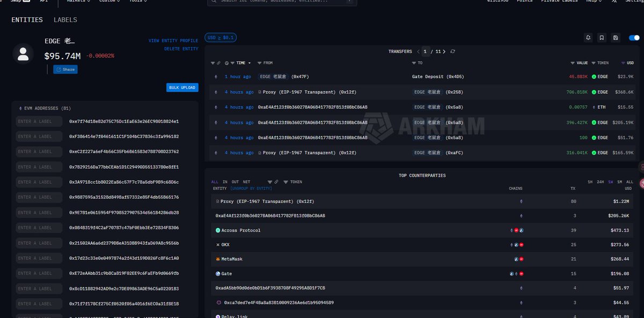This screenshot has width=644, height=318.
Task: Click EVM address 0x21502AA6a6d2379…
Action: pyautogui.click(x=124, y=243)
